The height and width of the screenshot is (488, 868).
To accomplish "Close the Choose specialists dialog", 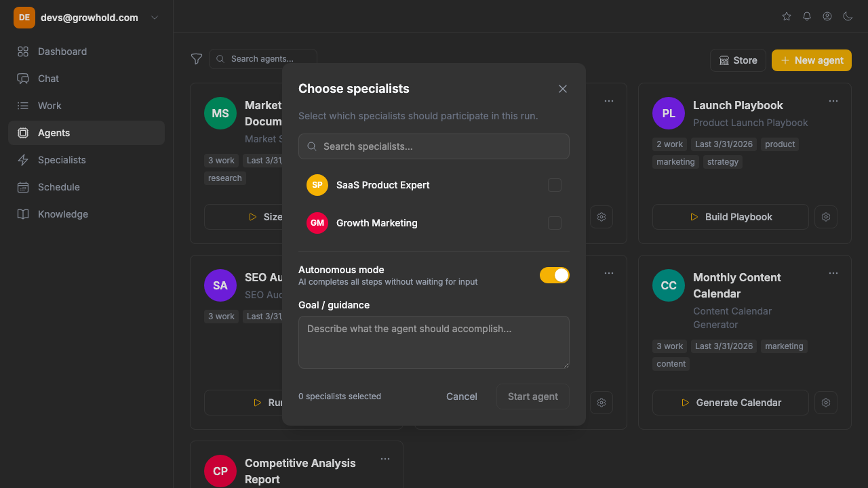I will click(x=563, y=89).
